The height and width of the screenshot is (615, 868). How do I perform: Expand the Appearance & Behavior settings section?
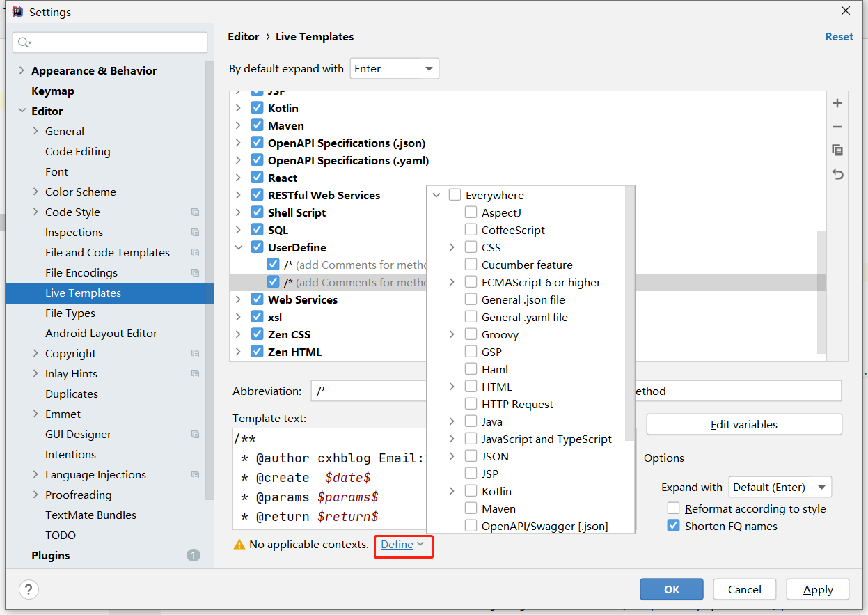(21, 70)
